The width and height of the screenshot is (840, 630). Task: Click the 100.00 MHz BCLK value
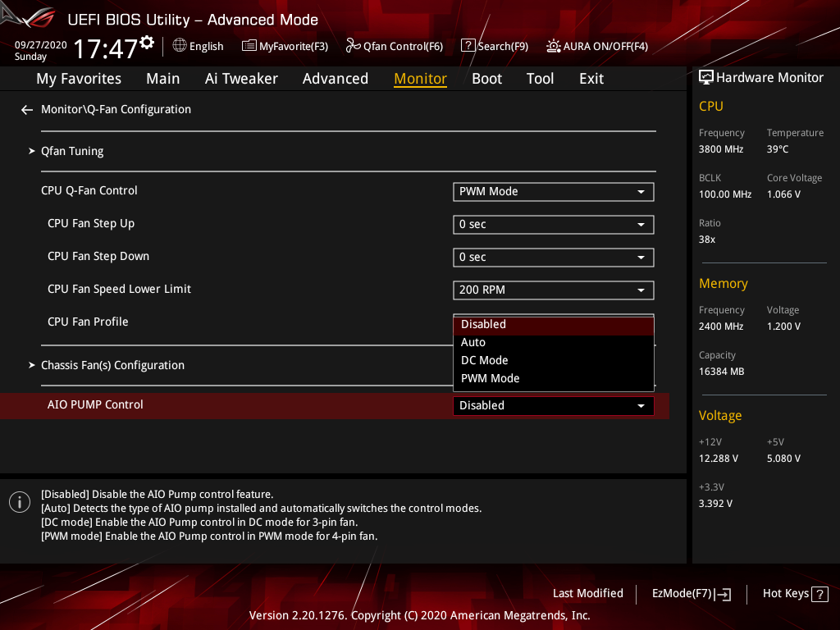(725, 194)
